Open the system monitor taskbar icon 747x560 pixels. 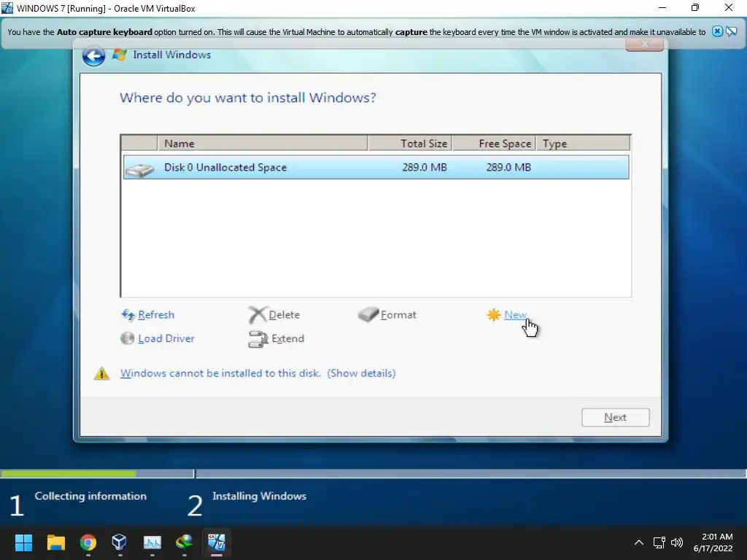[x=152, y=542]
